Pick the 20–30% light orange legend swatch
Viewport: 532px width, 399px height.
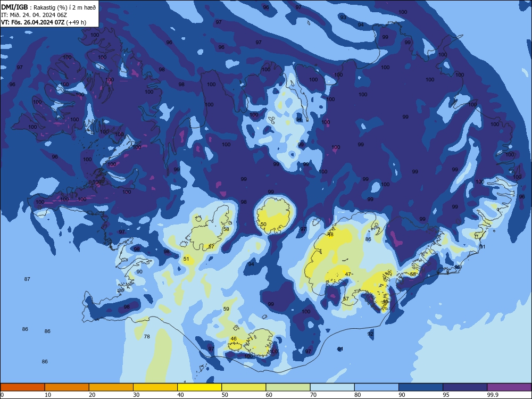point(111,387)
